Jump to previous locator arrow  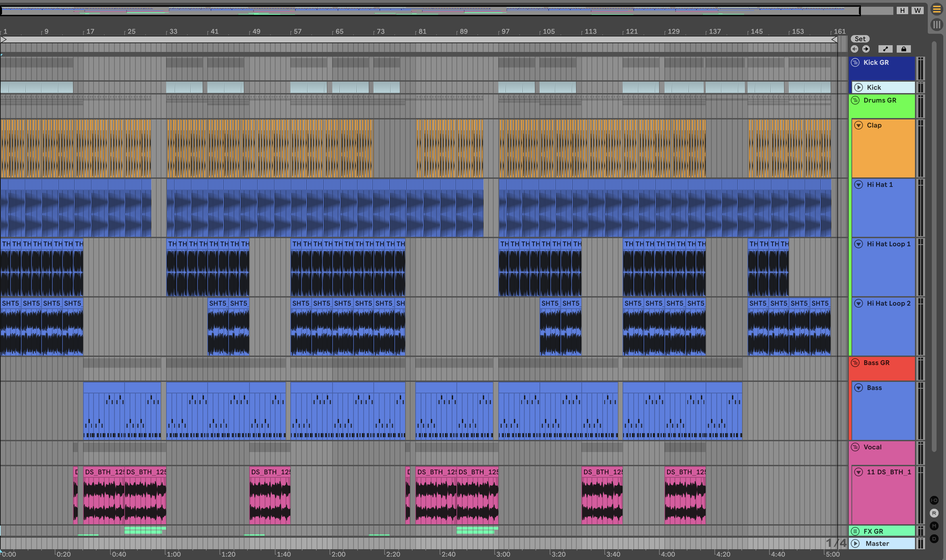pos(855,49)
